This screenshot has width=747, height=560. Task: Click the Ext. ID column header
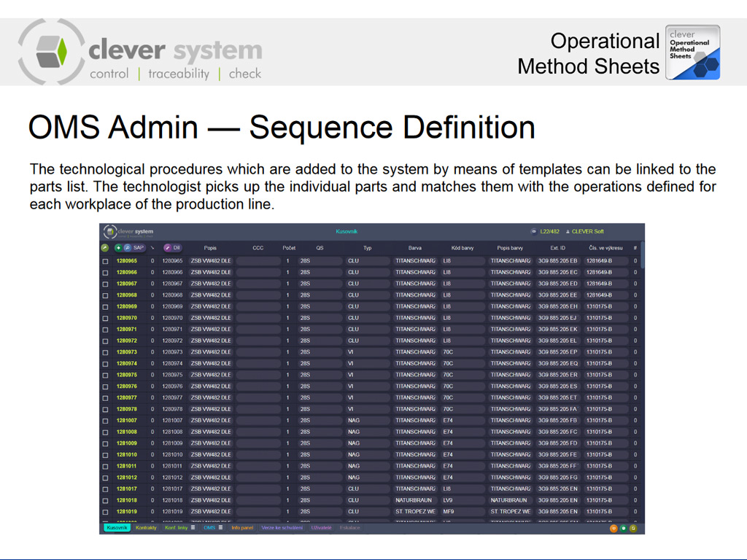pos(557,248)
